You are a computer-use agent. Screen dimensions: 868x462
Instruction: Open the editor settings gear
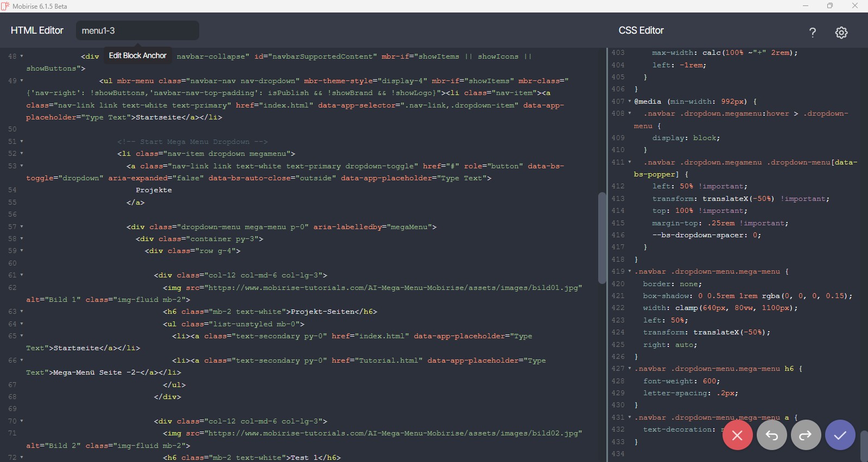click(841, 33)
